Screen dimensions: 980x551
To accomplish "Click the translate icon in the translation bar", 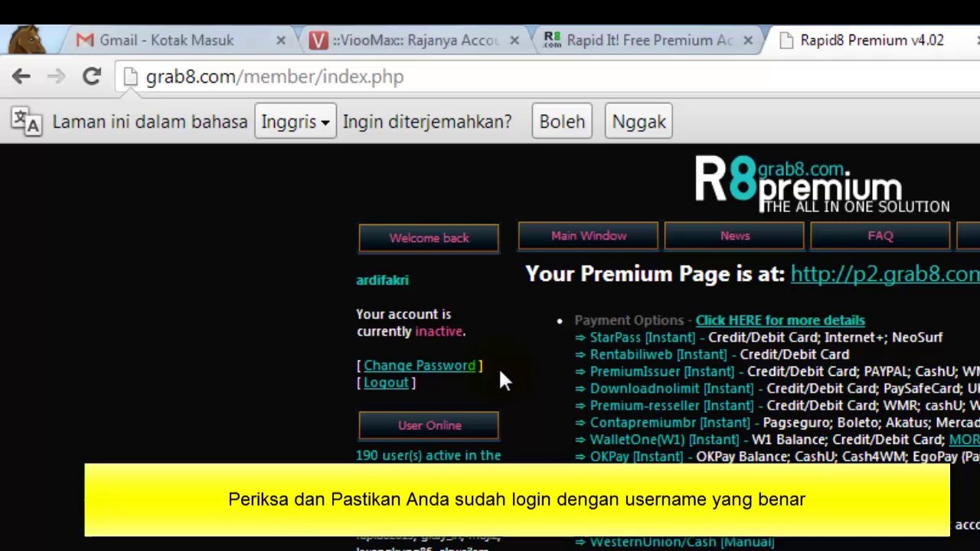I will tap(27, 122).
